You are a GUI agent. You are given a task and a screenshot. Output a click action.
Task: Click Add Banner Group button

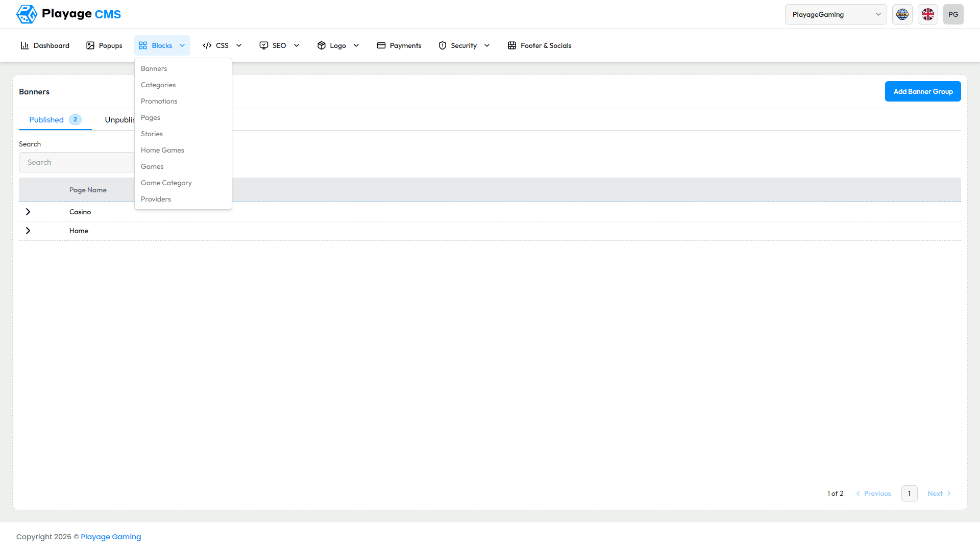pos(923,91)
